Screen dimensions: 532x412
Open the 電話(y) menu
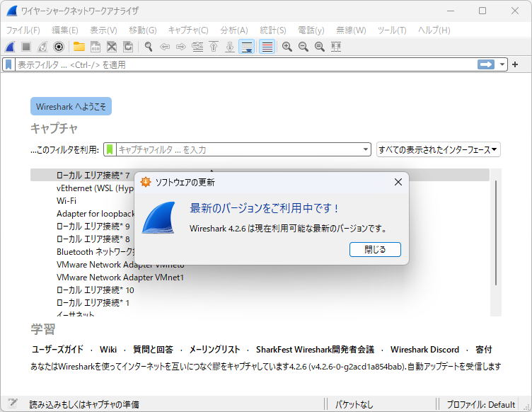point(311,30)
